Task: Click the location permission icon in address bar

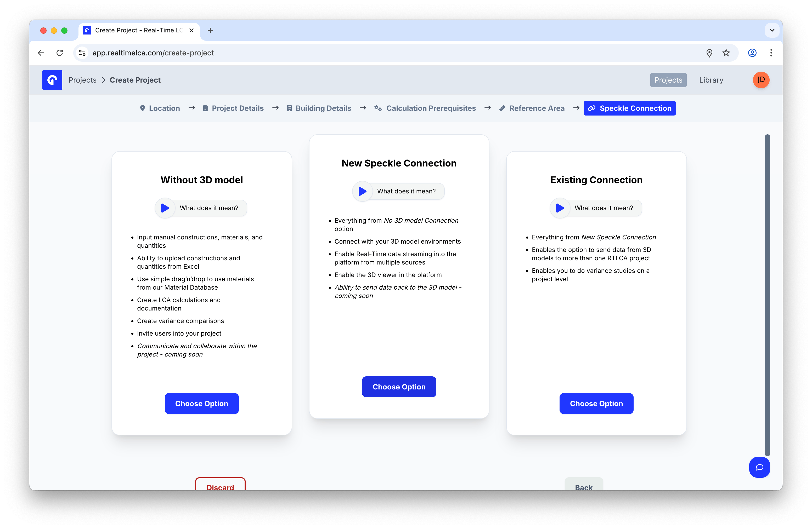Action: coord(709,53)
